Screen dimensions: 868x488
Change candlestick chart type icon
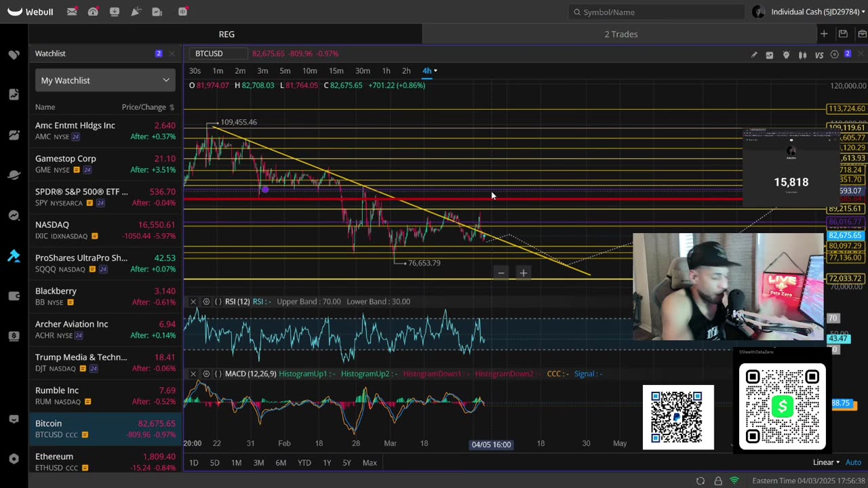(x=802, y=55)
